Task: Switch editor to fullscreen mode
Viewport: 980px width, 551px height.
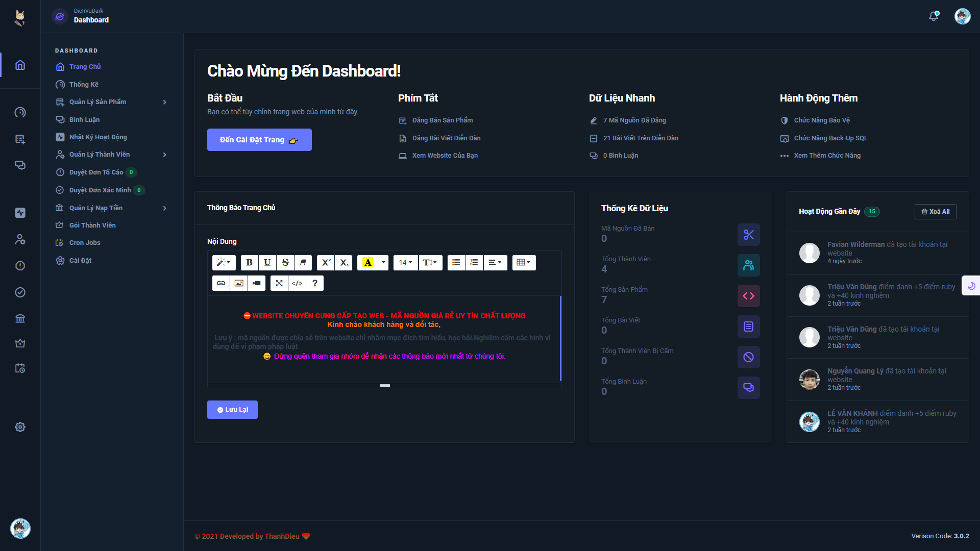Action: (x=279, y=283)
